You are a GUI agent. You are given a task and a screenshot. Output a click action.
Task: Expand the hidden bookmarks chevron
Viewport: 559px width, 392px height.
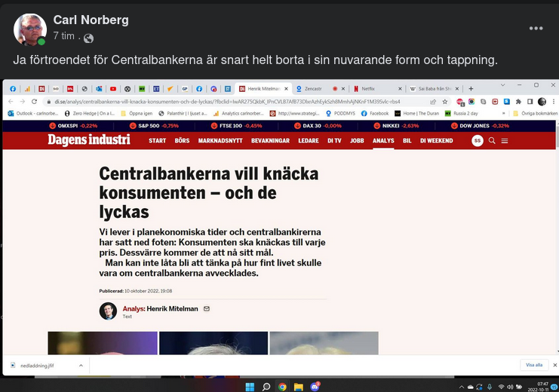(503, 113)
